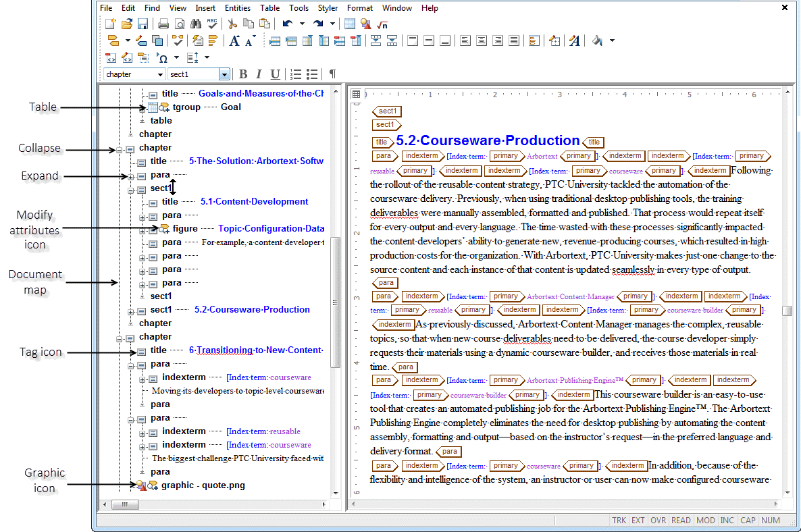Paste from clipboard icon
The width and height of the screenshot is (801, 532).
coord(265,24)
